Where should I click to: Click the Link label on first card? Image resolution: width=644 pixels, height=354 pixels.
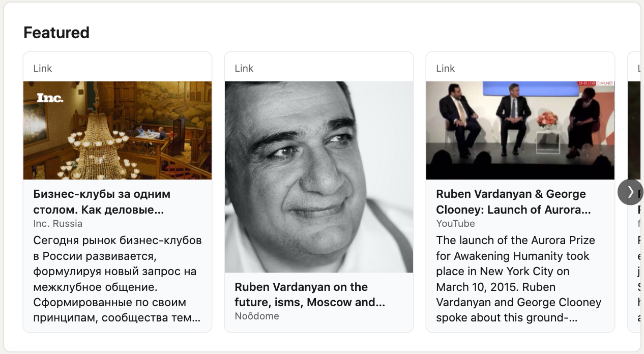(43, 68)
